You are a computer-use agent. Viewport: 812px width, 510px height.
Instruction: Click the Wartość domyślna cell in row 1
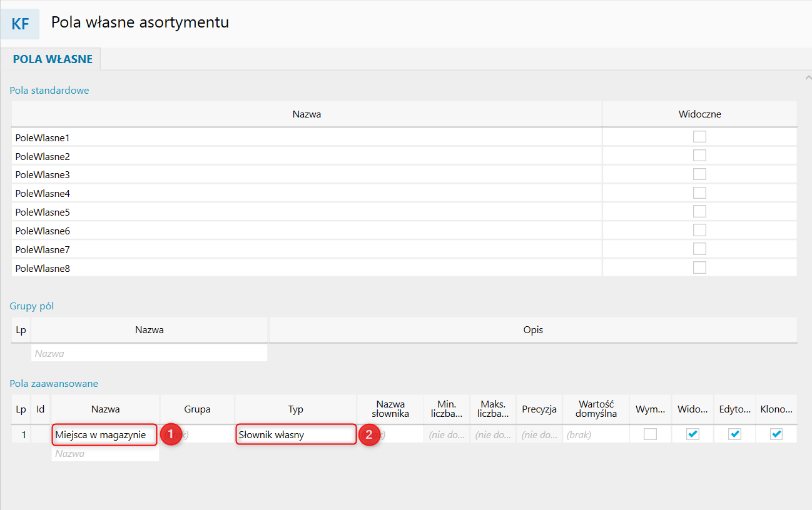click(x=596, y=434)
